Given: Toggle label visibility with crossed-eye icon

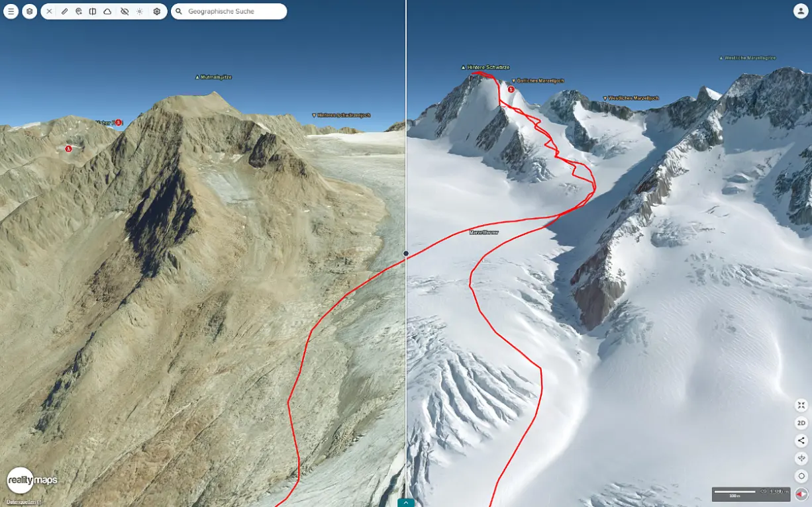Looking at the screenshot, I should 125,11.
